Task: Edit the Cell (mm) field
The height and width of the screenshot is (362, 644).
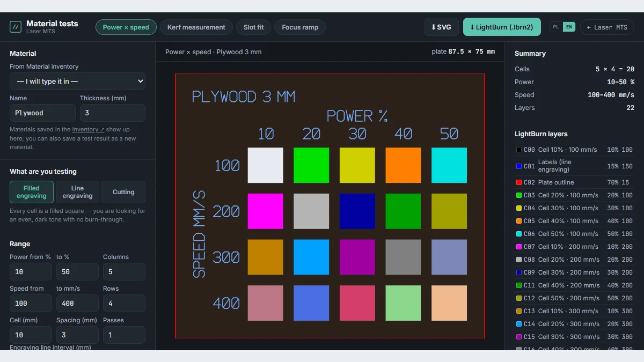Action: point(31,335)
